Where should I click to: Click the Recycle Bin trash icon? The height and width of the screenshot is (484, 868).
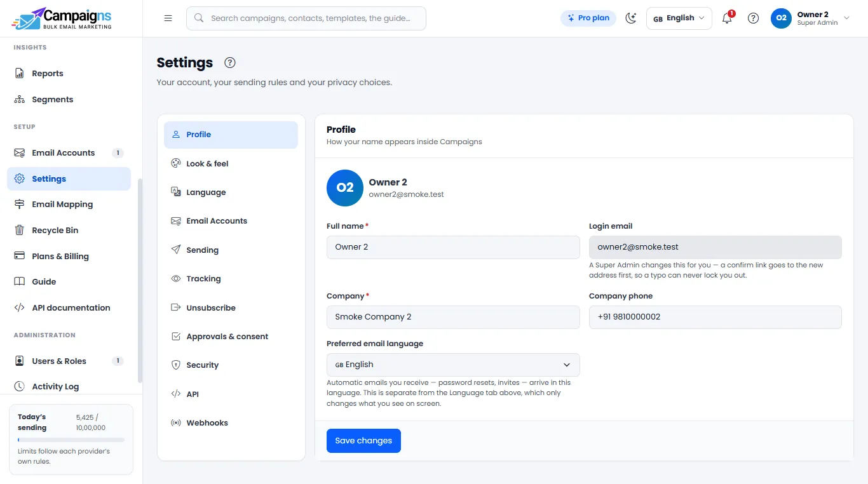click(20, 231)
